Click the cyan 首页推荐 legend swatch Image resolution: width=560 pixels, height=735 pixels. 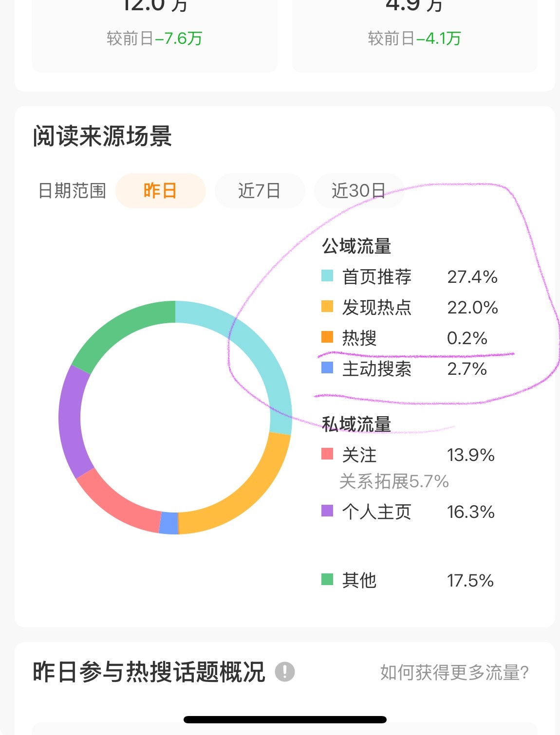[x=327, y=276]
